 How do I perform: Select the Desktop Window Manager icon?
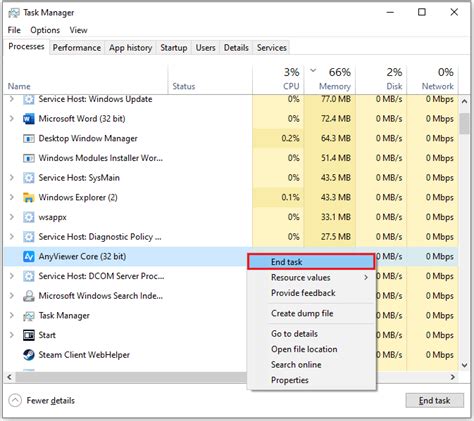point(29,138)
